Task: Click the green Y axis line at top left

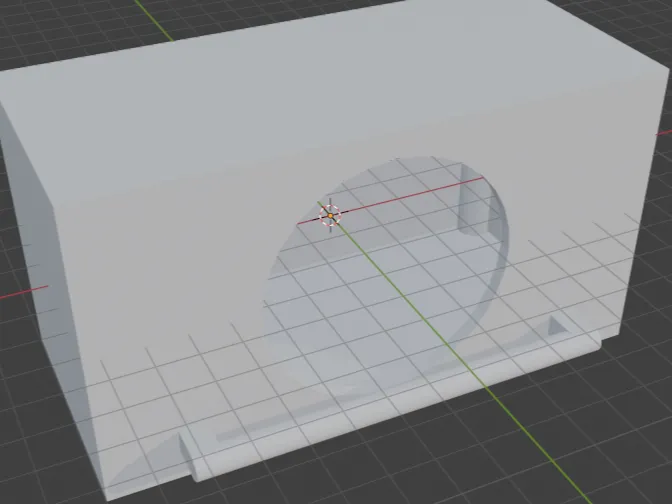Action: pos(154,20)
